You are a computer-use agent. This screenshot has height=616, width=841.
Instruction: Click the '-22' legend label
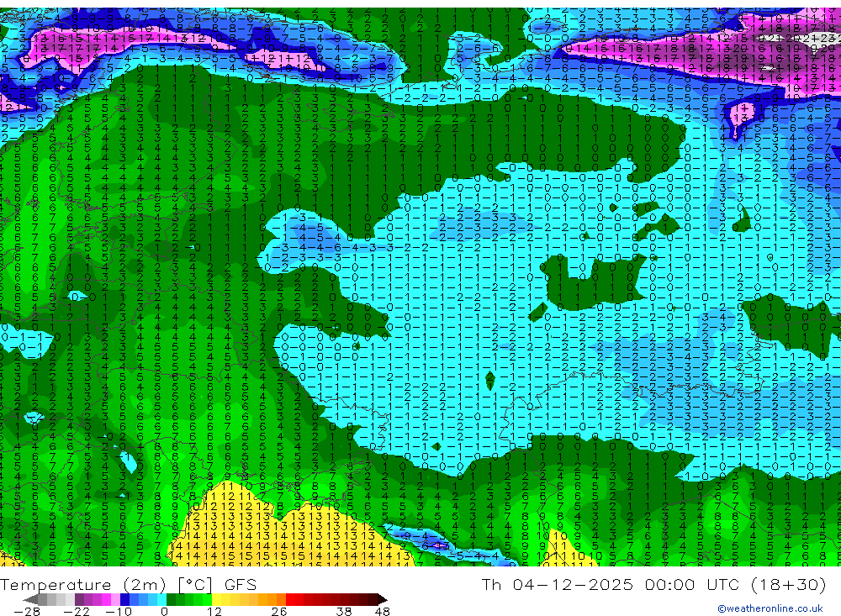click(77, 611)
